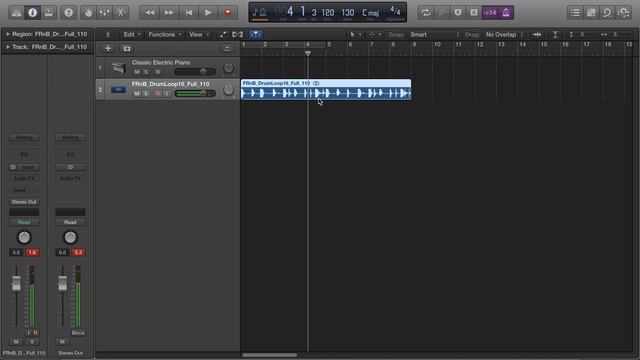Open the Library panel
Image resolution: width=640 pixels, height=360 pixels.
pos(16,13)
